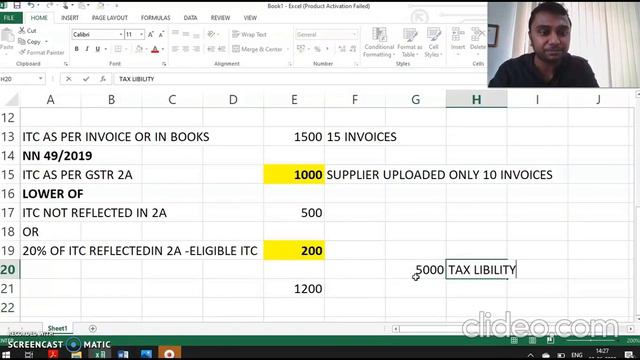
Task: Open font name Calibri dropdown
Action: coord(121,35)
